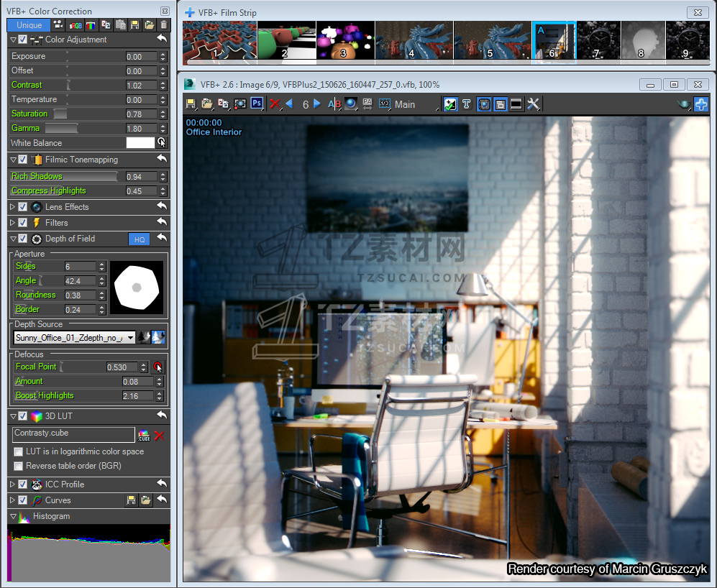The width and height of the screenshot is (717, 588).
Task: Expand the Lens Effects section
Action: (13, 207)
